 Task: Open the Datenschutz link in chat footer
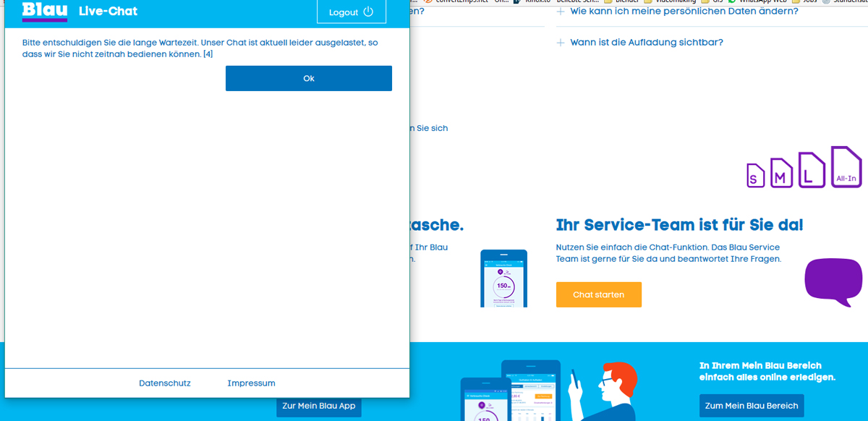[165, 383]
